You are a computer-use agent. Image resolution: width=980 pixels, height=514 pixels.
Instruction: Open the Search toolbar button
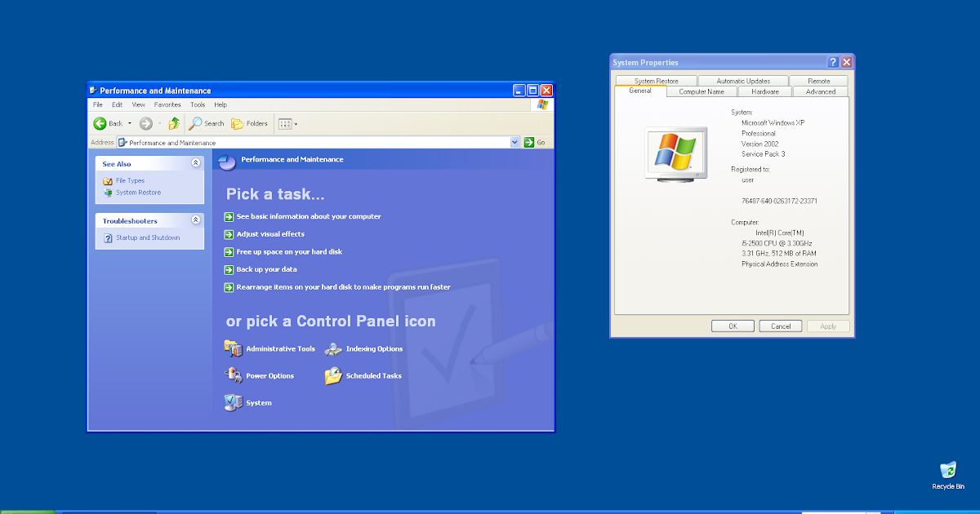click(x=207, y=123)
